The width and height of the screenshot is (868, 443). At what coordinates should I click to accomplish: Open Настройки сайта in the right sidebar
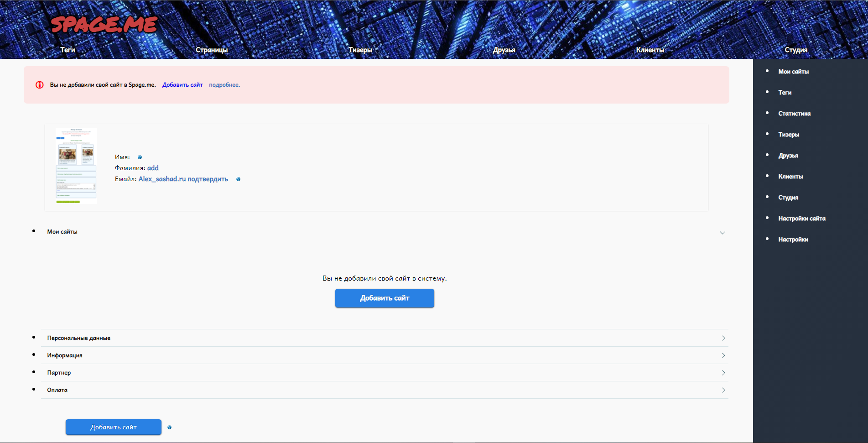coord(802,219)
